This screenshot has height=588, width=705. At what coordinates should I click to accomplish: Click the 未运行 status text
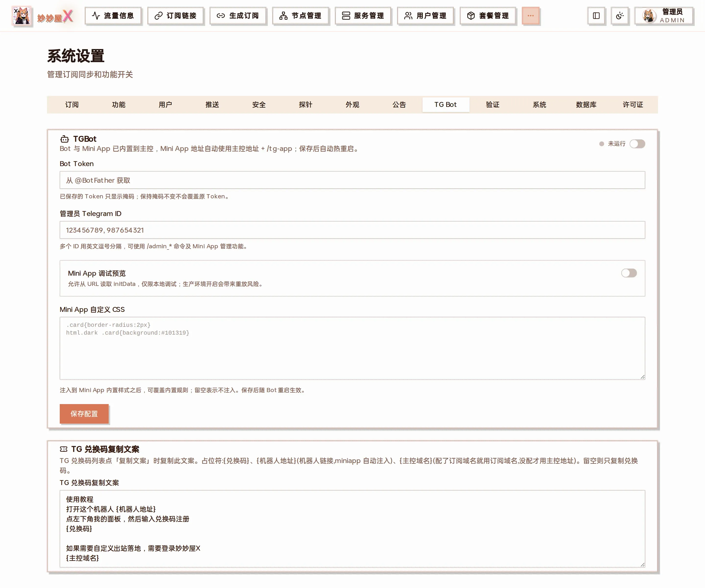pyautogui.click(x=617, y=144)
